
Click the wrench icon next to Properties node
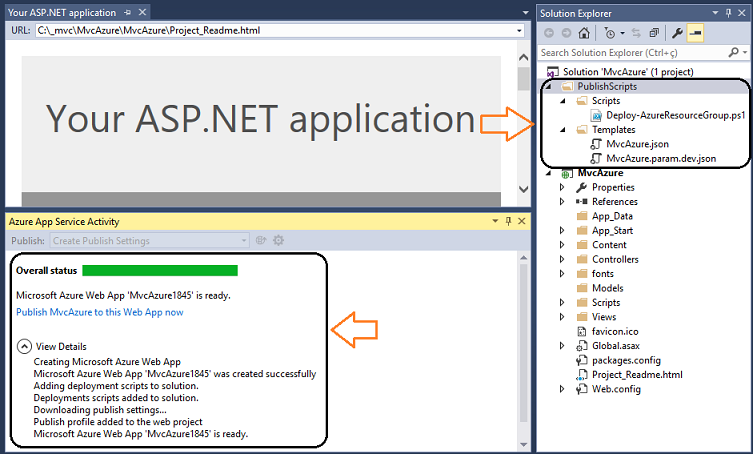click(582, 187)
